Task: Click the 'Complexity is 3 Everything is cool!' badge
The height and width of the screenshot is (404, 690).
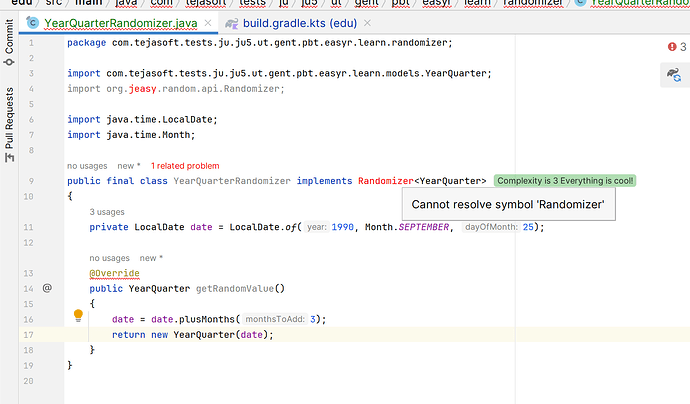Action: [x=565, y=181]
